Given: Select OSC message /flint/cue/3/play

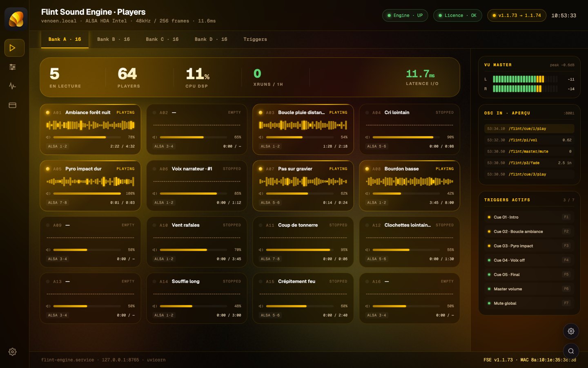Looking at the screenshot, I should tap(529, 174).
